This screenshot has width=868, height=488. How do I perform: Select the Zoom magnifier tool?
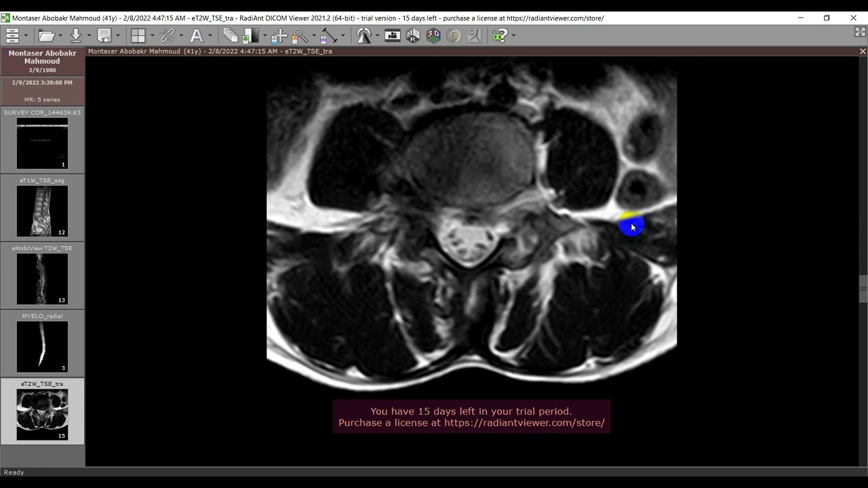[x=300, y=35]
